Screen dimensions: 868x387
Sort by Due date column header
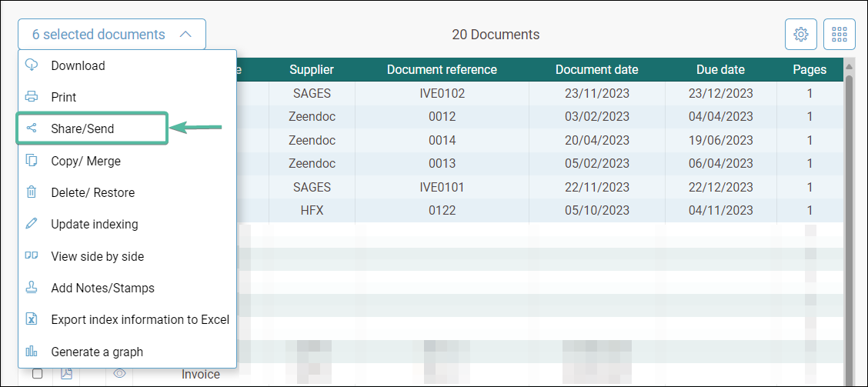[720, 70]
